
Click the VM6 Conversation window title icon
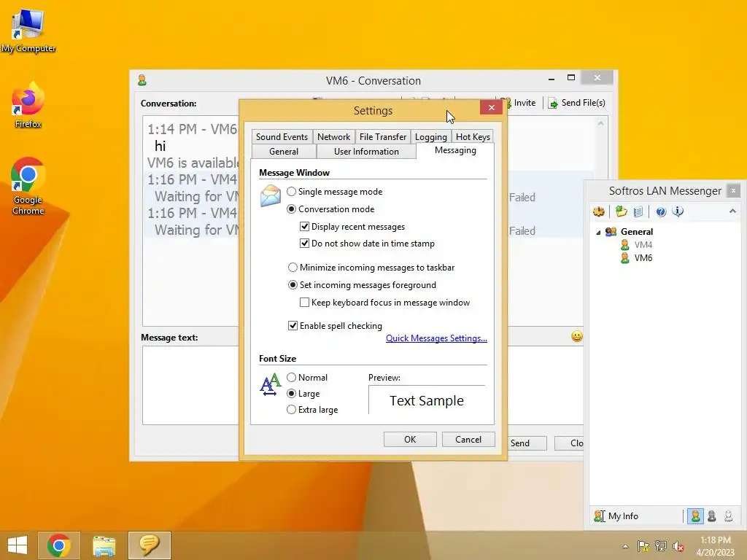pyautogui.click(x=142, y=80)
